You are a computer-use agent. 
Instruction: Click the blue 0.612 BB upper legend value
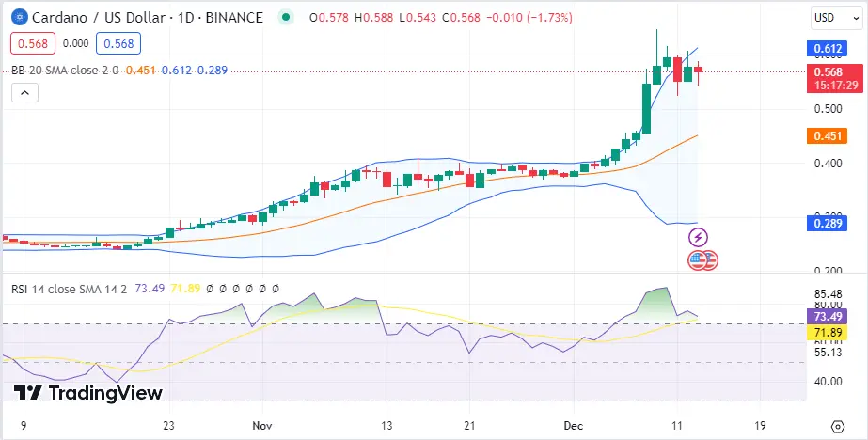(177, 71)
